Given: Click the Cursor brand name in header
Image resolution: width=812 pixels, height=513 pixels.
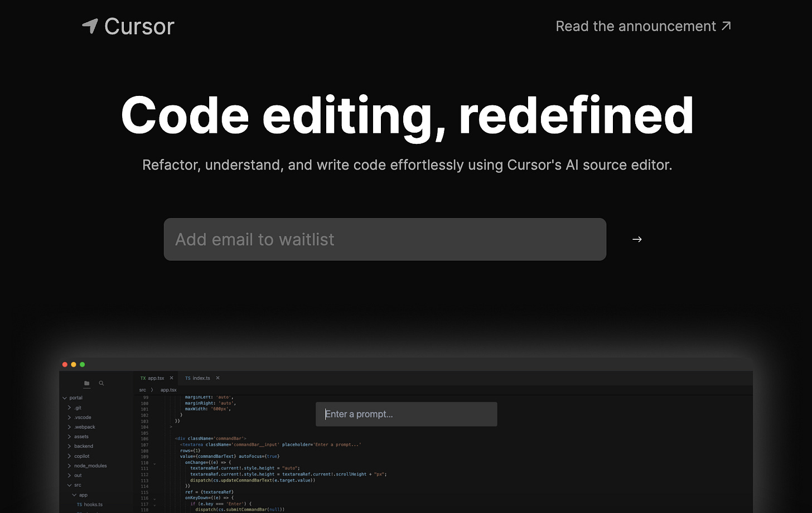Looking at the screenshot, I should click(x=139, y=26).
